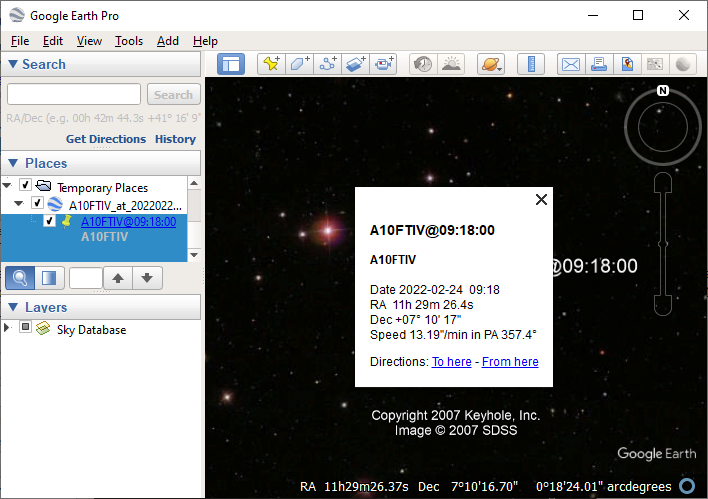Toggle the sidebar visibility button

click(x=231, y=64)
